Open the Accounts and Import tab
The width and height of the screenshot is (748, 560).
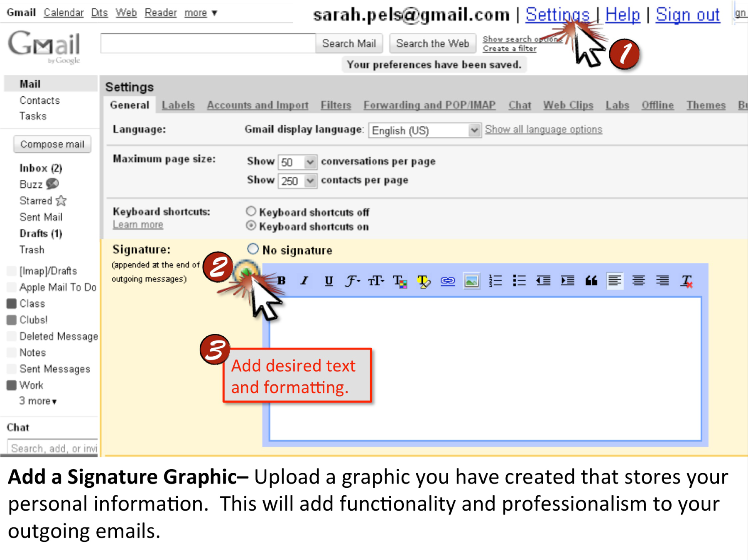click(x=258, y=105)
